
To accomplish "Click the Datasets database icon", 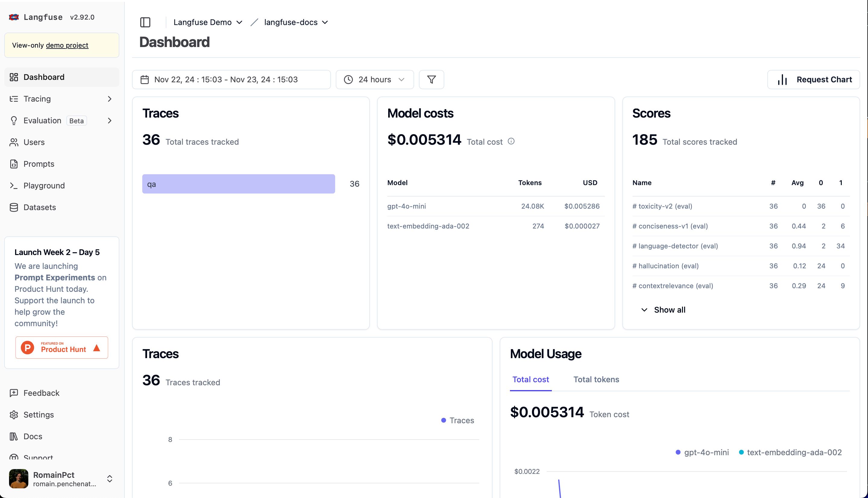I will click(14, 207).
